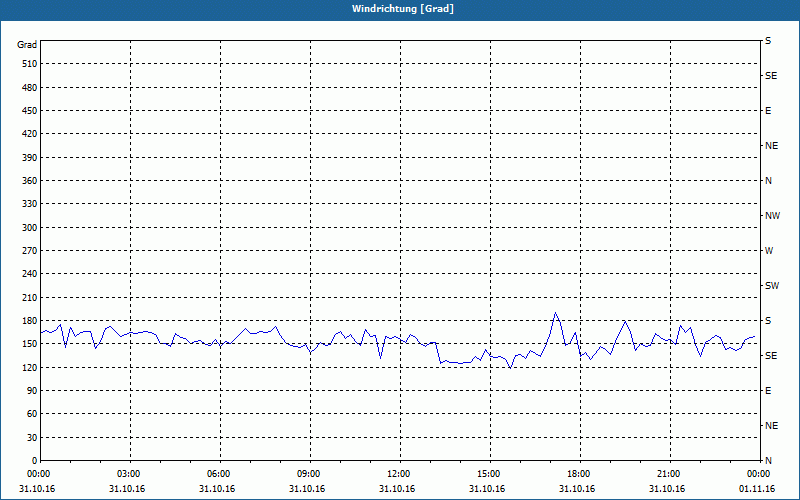800x500 pixels.
Task: Click the E compass label level with 450
Action: click(x=768, y=111)
